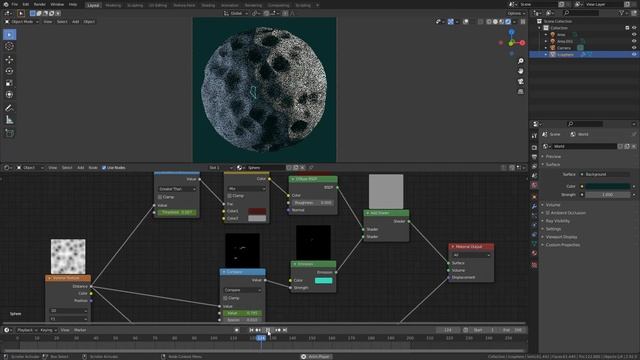Select the Cursor tool in viewport toolbar

pos(9,47)
